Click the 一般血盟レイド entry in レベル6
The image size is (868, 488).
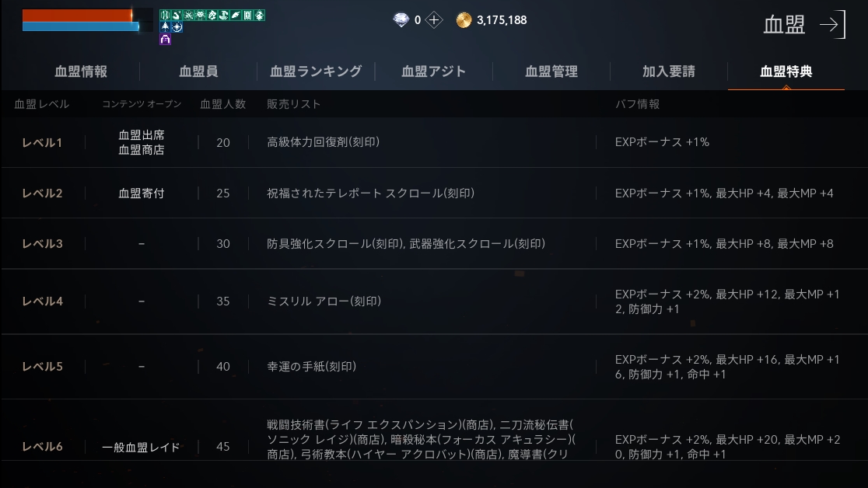pyautogui.click(x=141, y=447)
